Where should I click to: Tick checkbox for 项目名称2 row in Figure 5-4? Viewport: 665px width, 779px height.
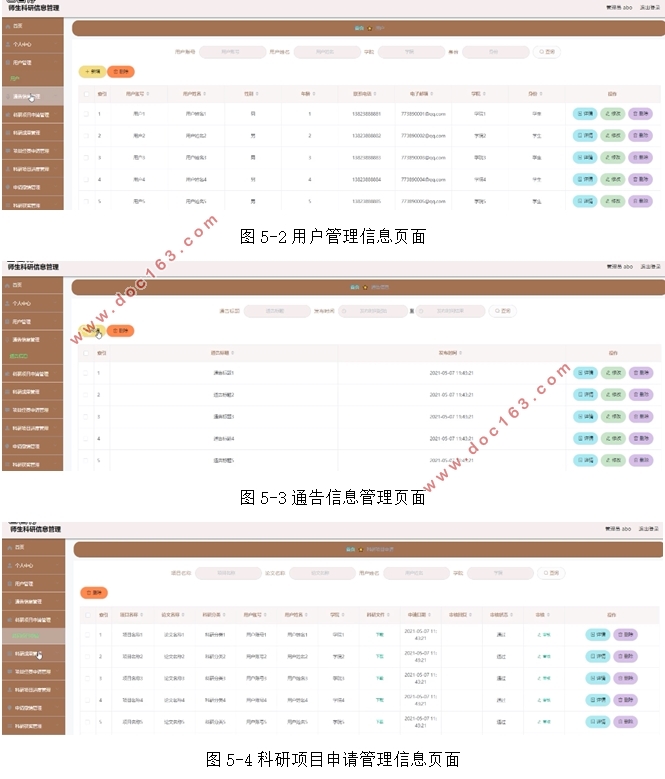click(88, 656)
